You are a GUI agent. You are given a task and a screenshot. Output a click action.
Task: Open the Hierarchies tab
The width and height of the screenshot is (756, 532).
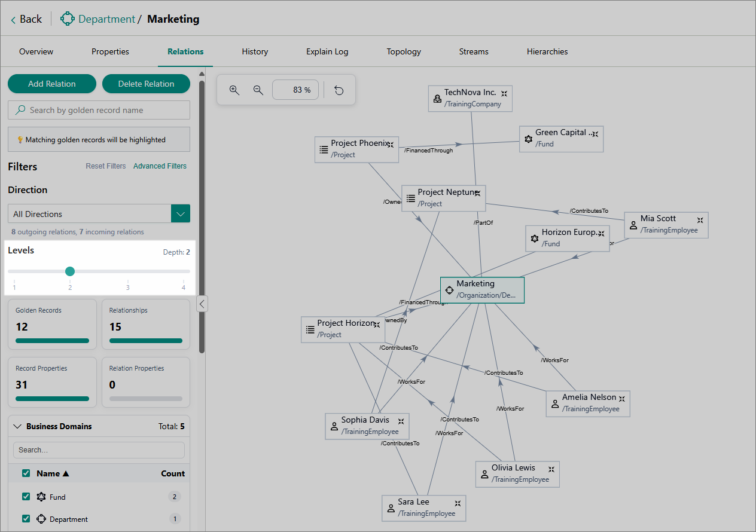547,51
